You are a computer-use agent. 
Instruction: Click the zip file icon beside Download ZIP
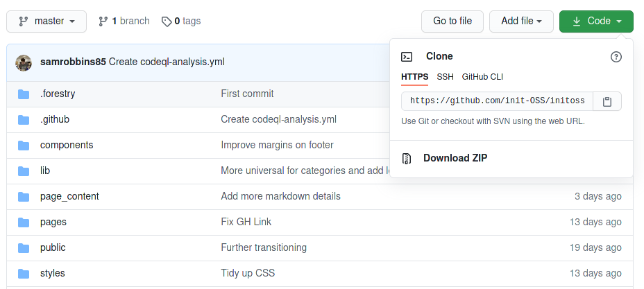point(407,158)
